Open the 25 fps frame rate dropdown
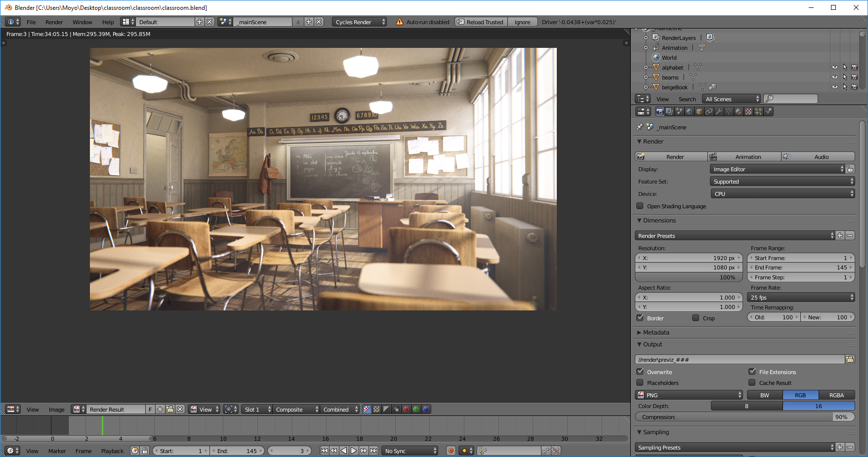 click(x=801, y=298)
